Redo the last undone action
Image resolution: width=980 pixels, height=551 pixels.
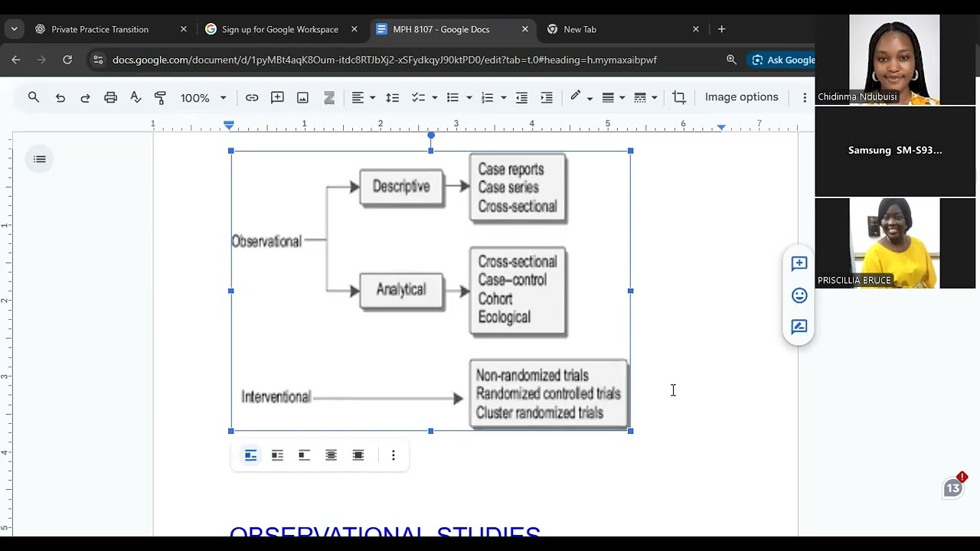pyautogui.click(x=85, y=97)
